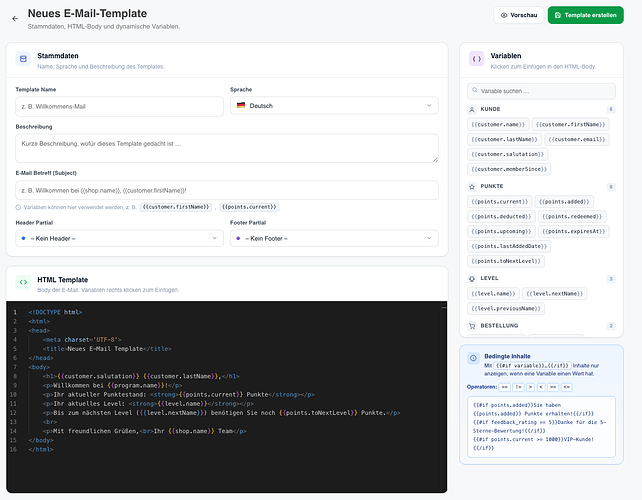This screenshot has height=500, width=642.
Task: Click the != operator chip
Action: (x=518, y=387)
